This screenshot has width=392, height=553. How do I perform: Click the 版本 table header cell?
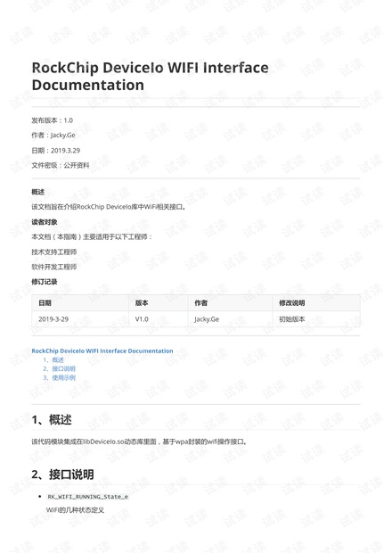pyautogui.click(x=159, y=303)
